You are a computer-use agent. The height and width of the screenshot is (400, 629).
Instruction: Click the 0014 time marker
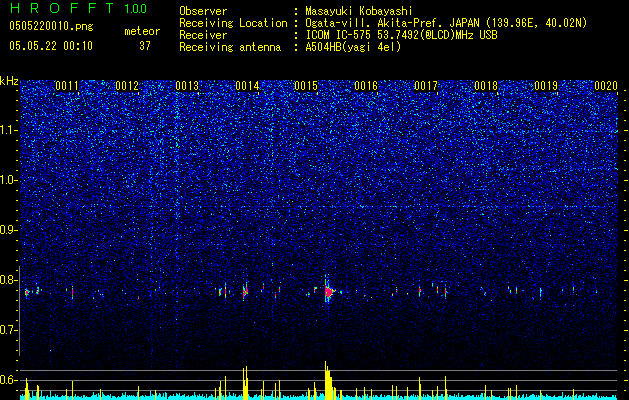tap(247, 86)
